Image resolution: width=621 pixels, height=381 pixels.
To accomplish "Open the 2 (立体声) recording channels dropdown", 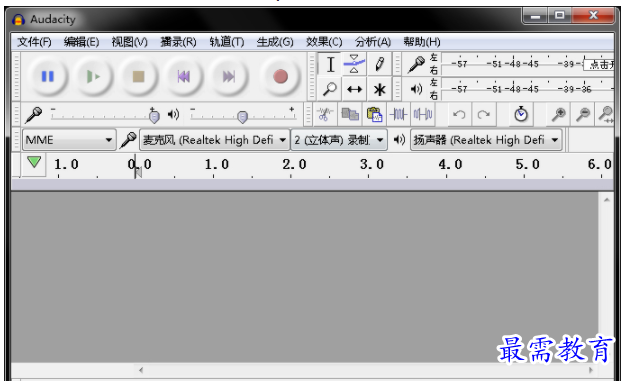I will point(339,140).
